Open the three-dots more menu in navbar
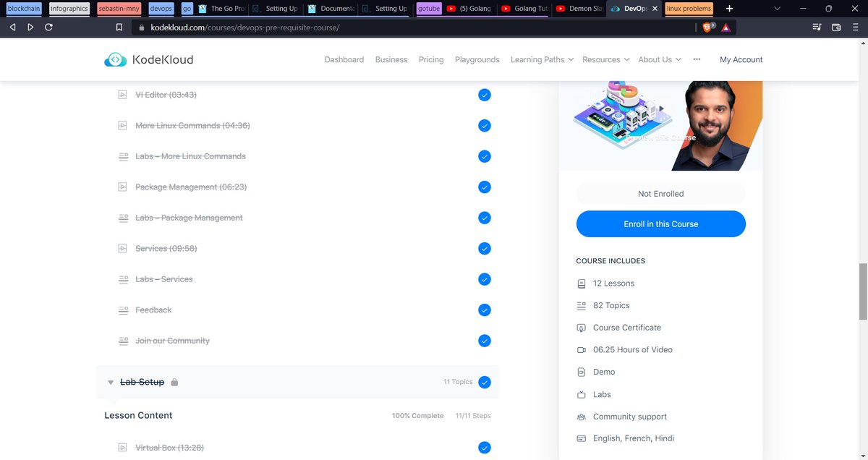868x460 pixels. (x=697, y=59)
